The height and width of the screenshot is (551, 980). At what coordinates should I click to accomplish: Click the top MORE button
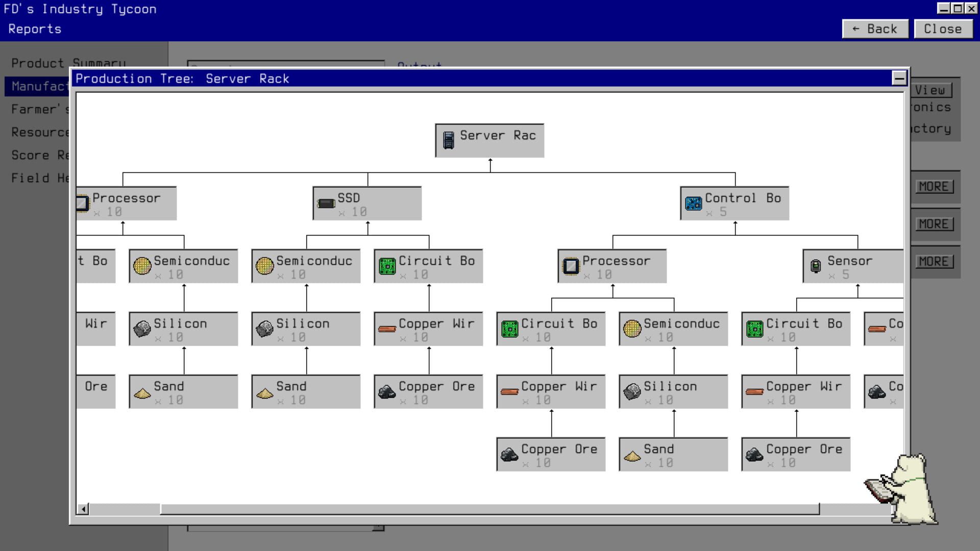[x=934, y=187]
